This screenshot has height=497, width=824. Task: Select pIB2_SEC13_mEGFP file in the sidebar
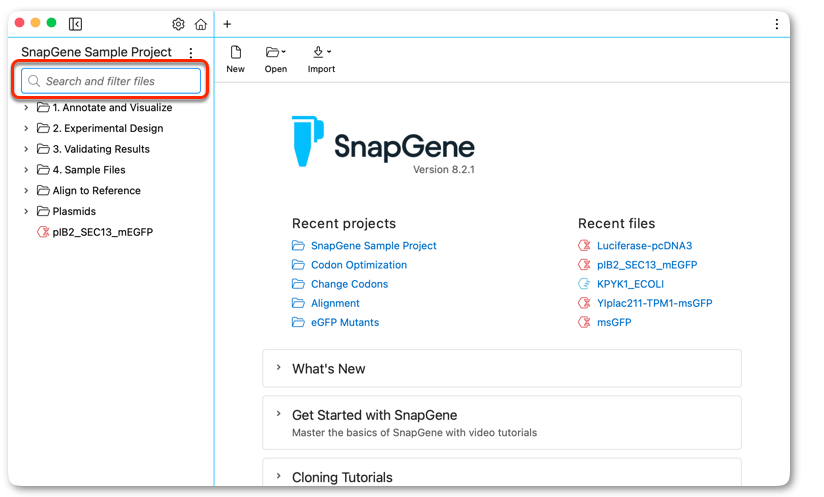tap(95, 232)
